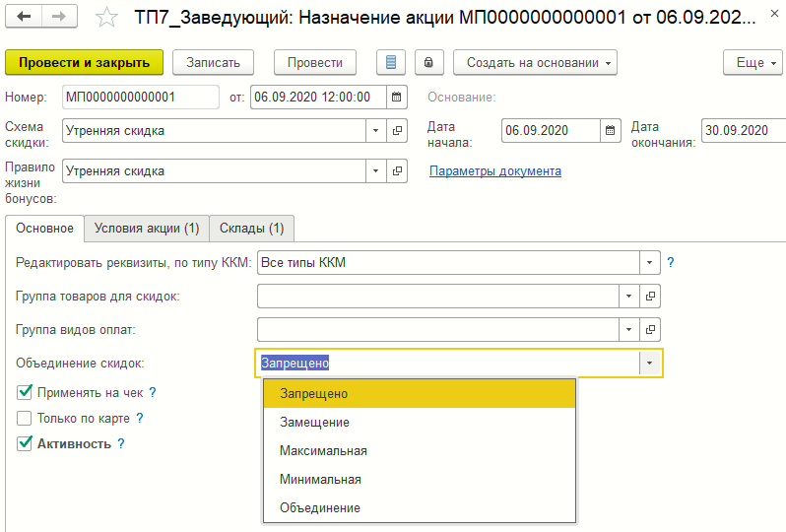Open the Параметры документа link
Image resolution: width=786 pixels, height=532 pixels.
pos(494,170)
